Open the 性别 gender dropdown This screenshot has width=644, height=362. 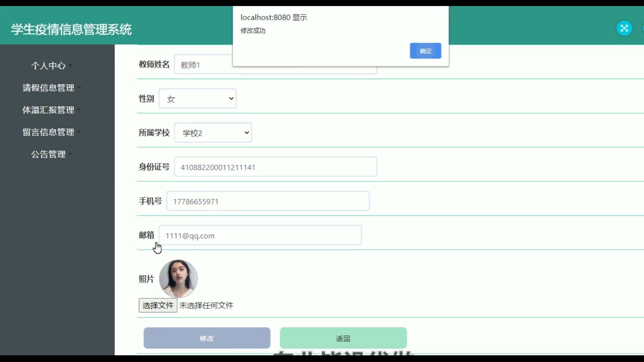[x=198, y=99]
